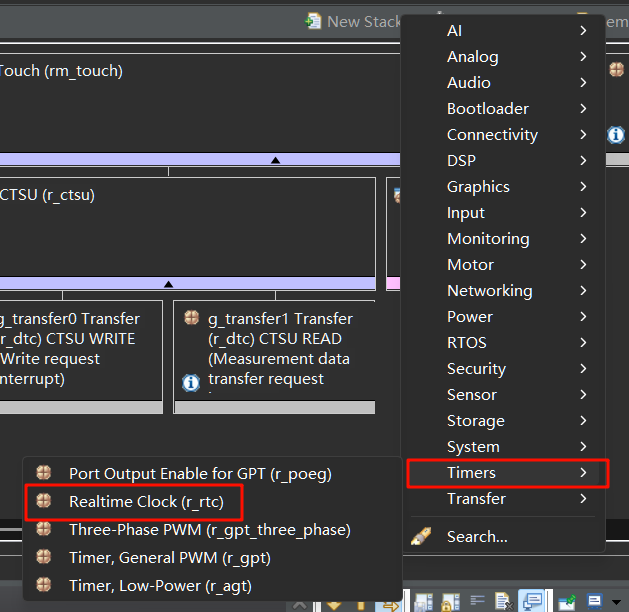
Task: Open the console selection dropdown arrow
Action: click(617, 602)
